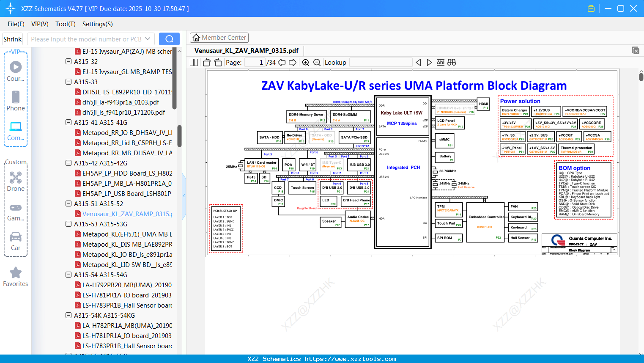644x363 pixels.
Task: Click the page number field
Action: (255, 63)
